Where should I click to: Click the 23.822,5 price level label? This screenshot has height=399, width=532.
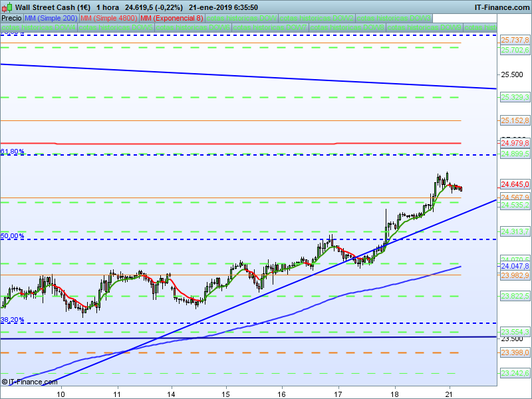coord(515,296)
